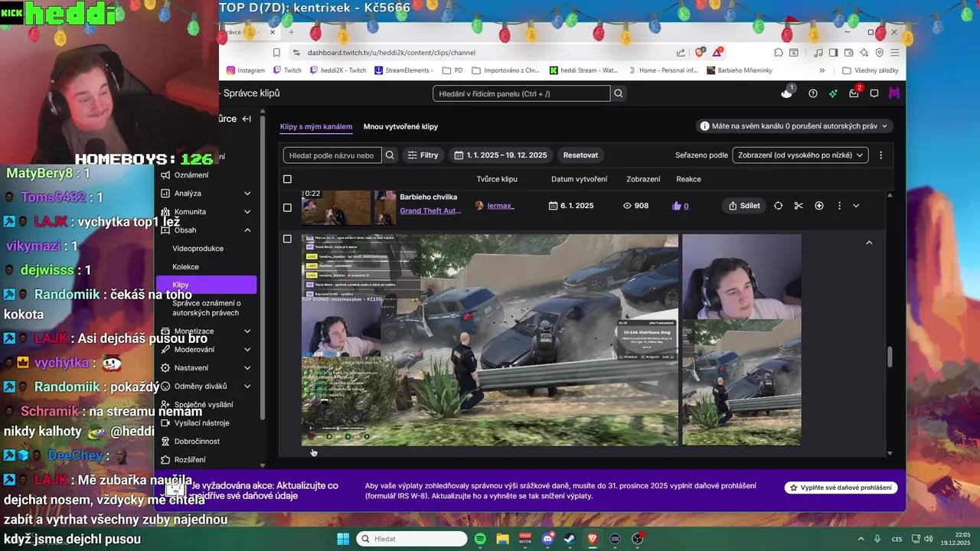Click the circle target icon in lermax_ row
Viewport: 980px width, 551px height.
click(778, 206)
